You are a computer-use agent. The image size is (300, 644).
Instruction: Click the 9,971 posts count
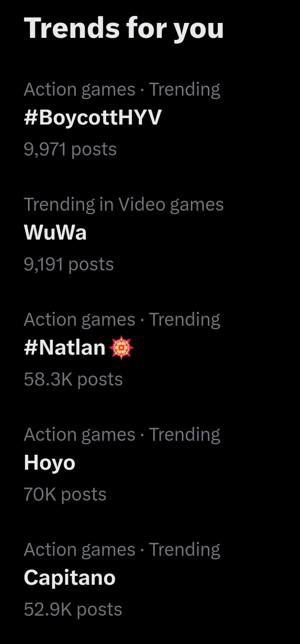[x=70, y=149]
